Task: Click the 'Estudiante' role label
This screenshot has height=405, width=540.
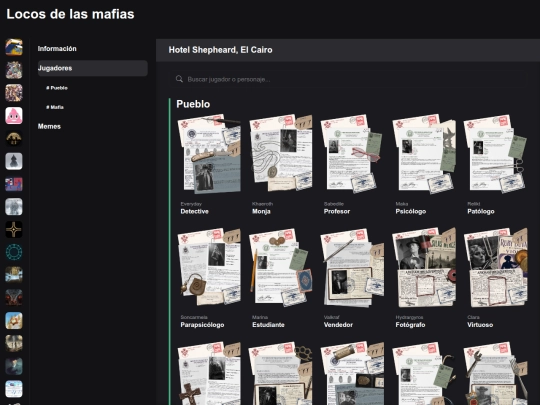Action: (x=268, y=325)
